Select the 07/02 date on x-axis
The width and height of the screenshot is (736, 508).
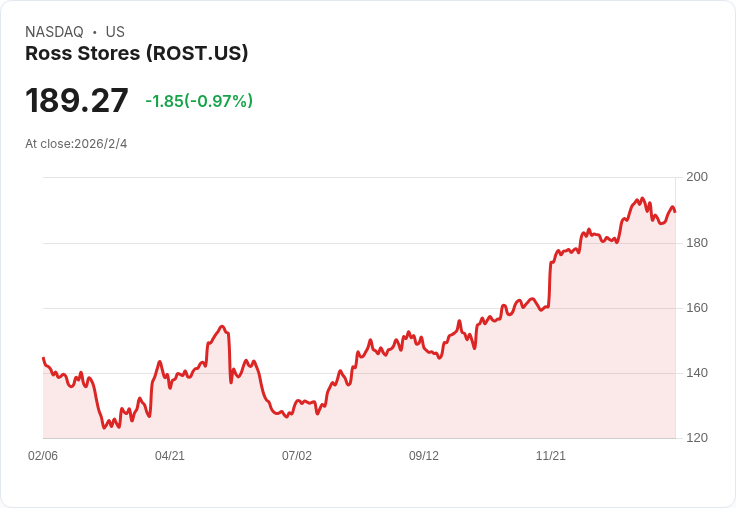tap(297, 456)
